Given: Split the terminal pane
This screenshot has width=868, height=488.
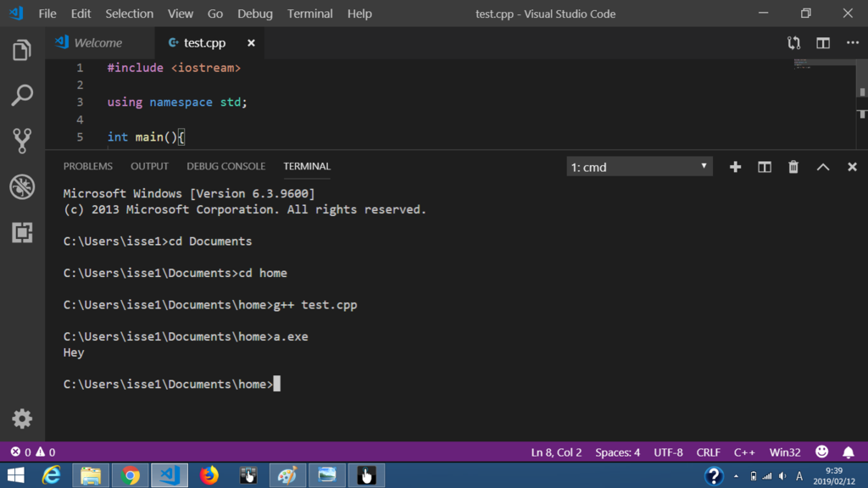Looking at the screenshot, I should coord(765,167).
